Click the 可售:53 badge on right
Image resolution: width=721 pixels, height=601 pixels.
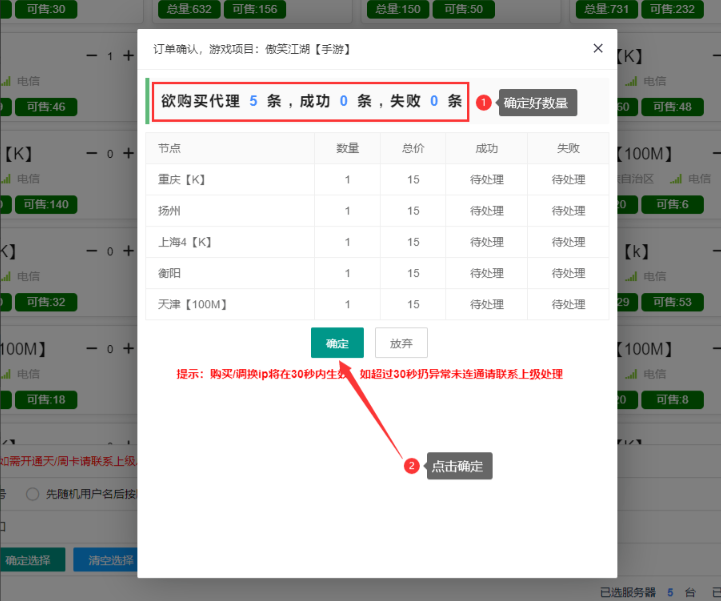(672, 302)
